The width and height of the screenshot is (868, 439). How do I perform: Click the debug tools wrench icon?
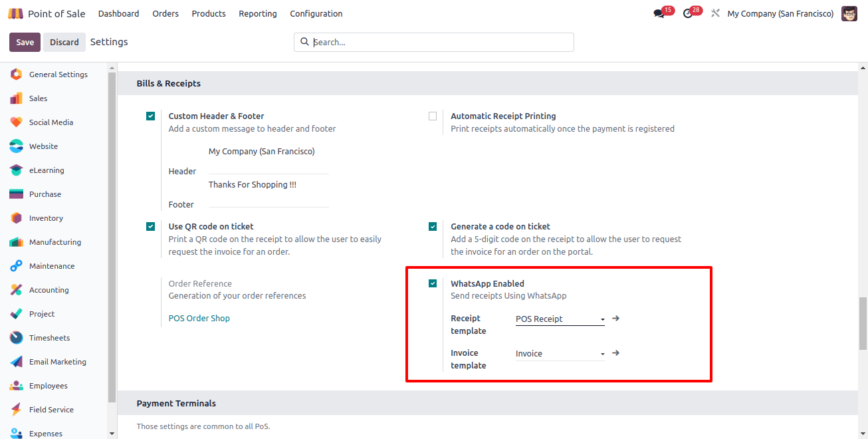click(715, 13)
